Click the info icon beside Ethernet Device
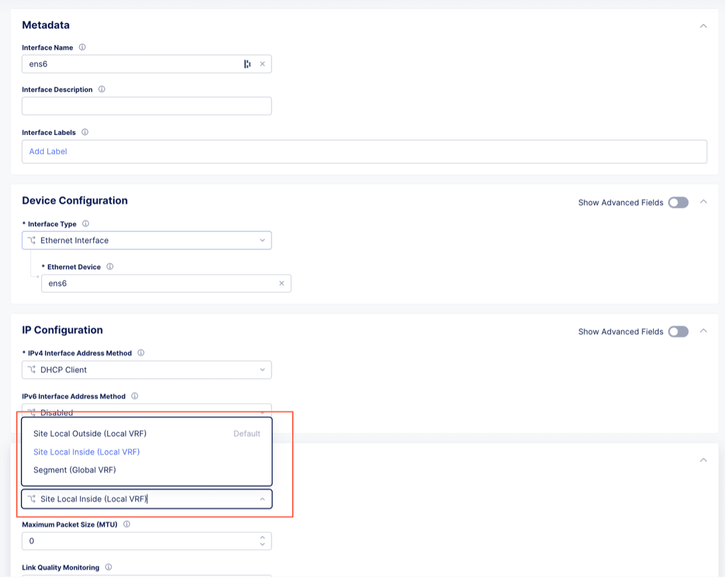 pyautogui.click(x=110, y=267)
